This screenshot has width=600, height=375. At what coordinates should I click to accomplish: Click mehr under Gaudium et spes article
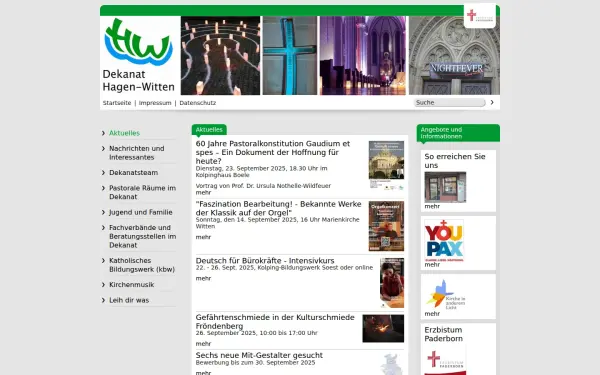tap(203, 192)
